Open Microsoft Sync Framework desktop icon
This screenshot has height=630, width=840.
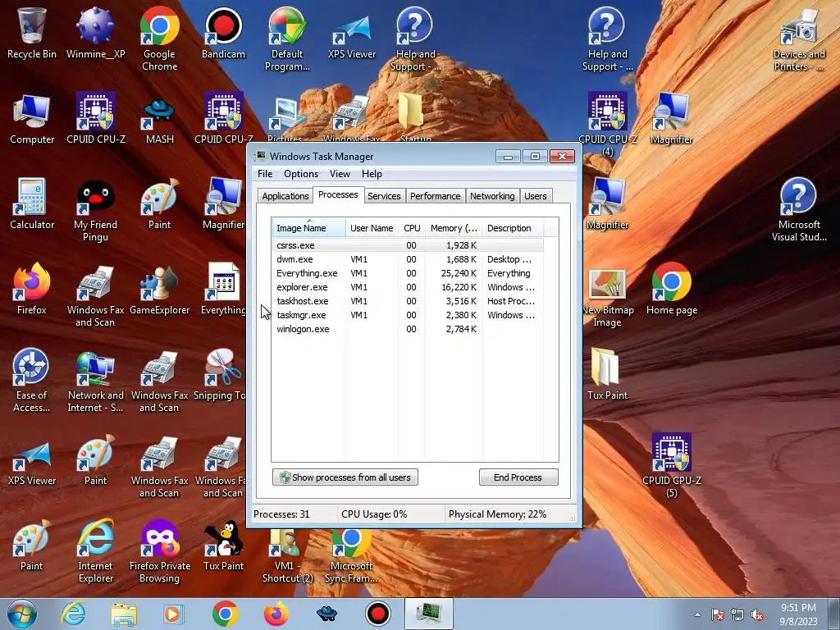pos(351,555)
